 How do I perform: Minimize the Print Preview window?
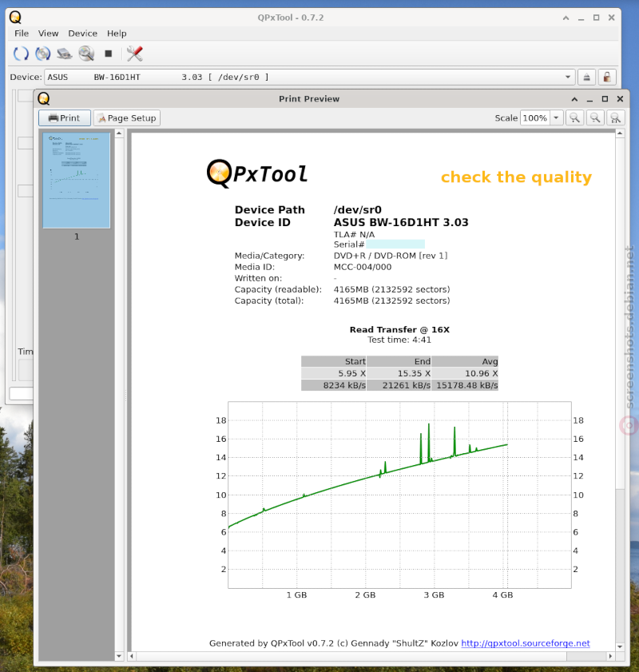coord(589,99)
